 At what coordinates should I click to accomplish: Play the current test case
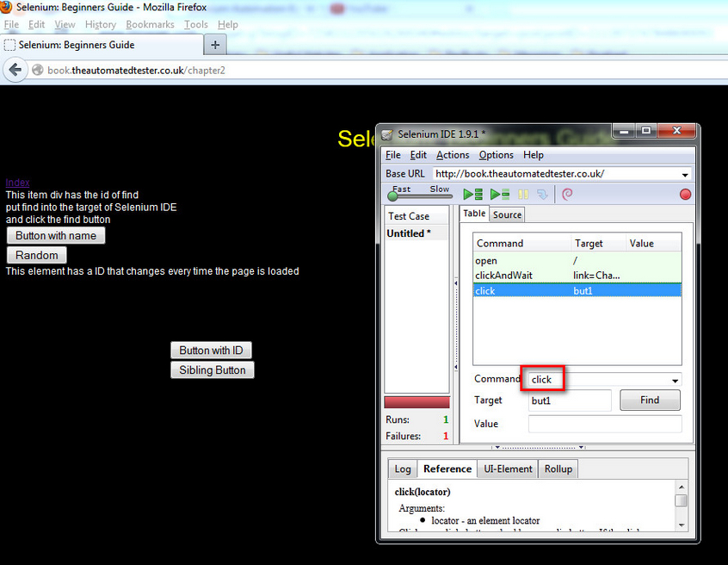[x=499, y=195]
